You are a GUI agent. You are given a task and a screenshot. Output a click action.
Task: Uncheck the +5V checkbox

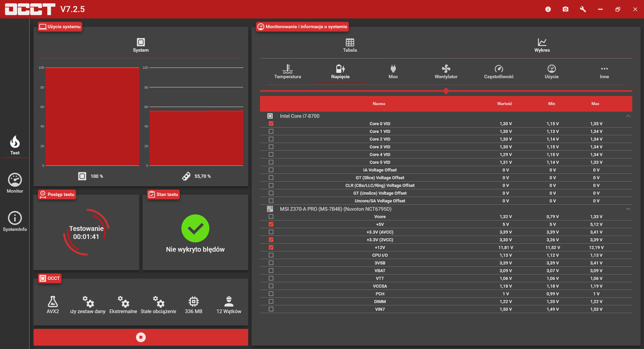271,224
